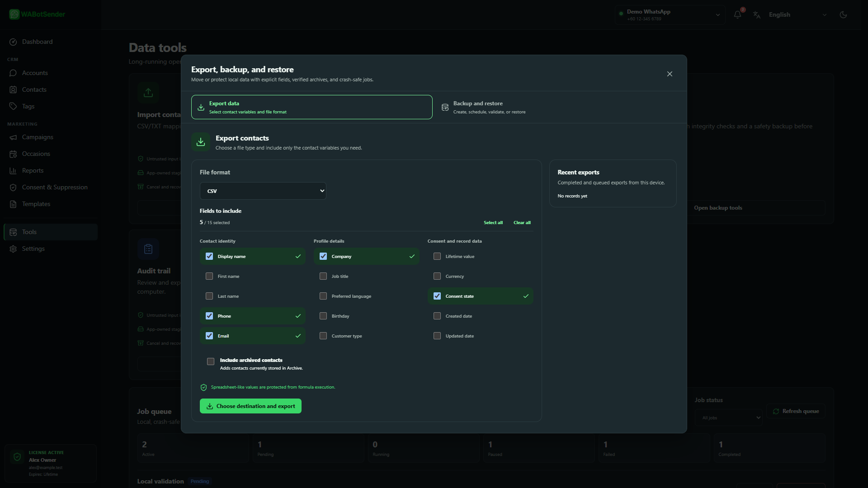Check the Job title field
Viewport: 868px width, 488px height.
click(x=323, y=276)
